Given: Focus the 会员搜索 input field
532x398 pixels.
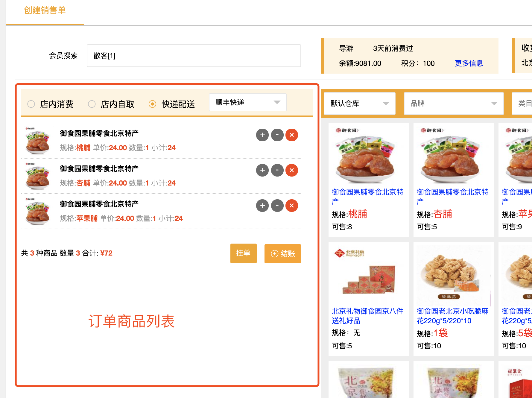Looking at the screenshot, I should (194, 56).
